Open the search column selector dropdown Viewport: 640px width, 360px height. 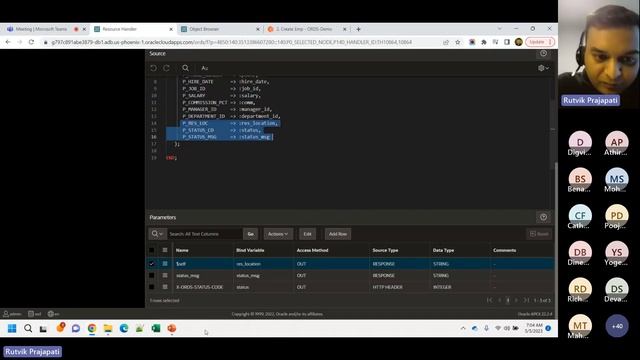pyautogui.click(x=157, y=234)
